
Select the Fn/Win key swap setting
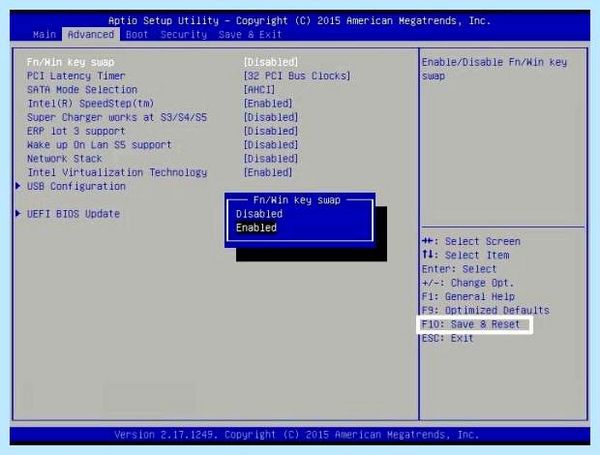click(x=70, y=62)
